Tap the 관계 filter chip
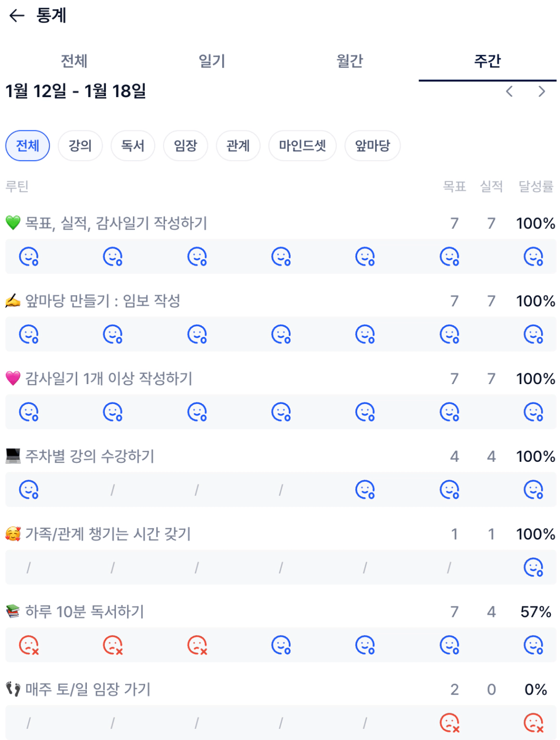Screen dimensions: 560x740 [238, 146]
